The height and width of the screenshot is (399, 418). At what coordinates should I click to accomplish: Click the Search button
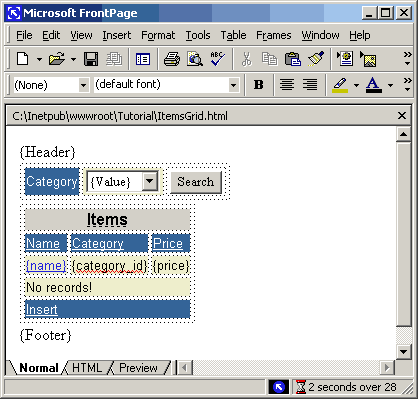point(196,182)
